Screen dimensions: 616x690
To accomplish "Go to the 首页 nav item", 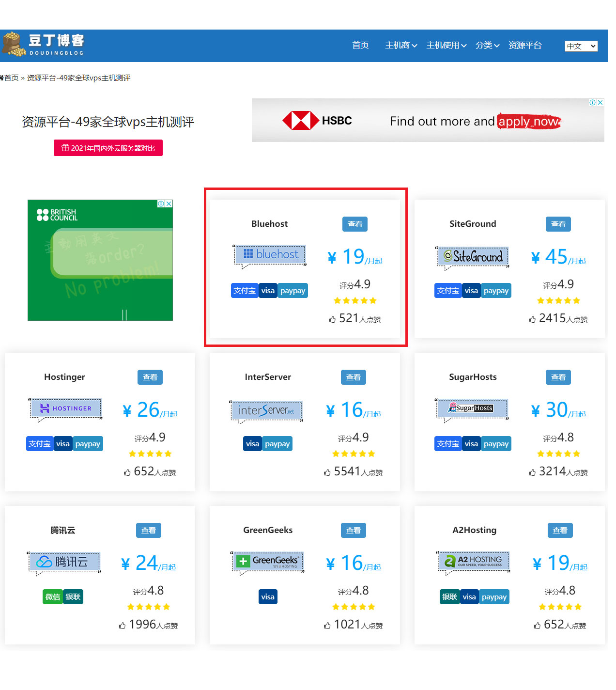I will tap(360, 45).
